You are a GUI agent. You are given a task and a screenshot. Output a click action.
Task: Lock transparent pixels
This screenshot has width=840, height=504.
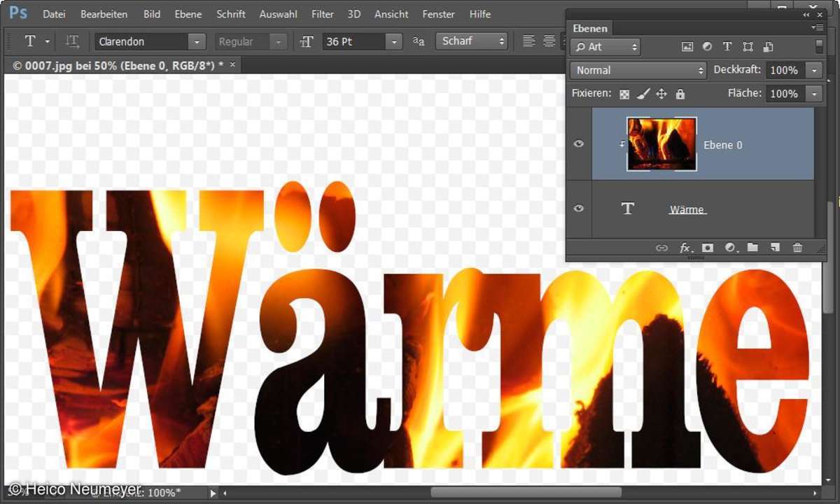click(624, 94)
